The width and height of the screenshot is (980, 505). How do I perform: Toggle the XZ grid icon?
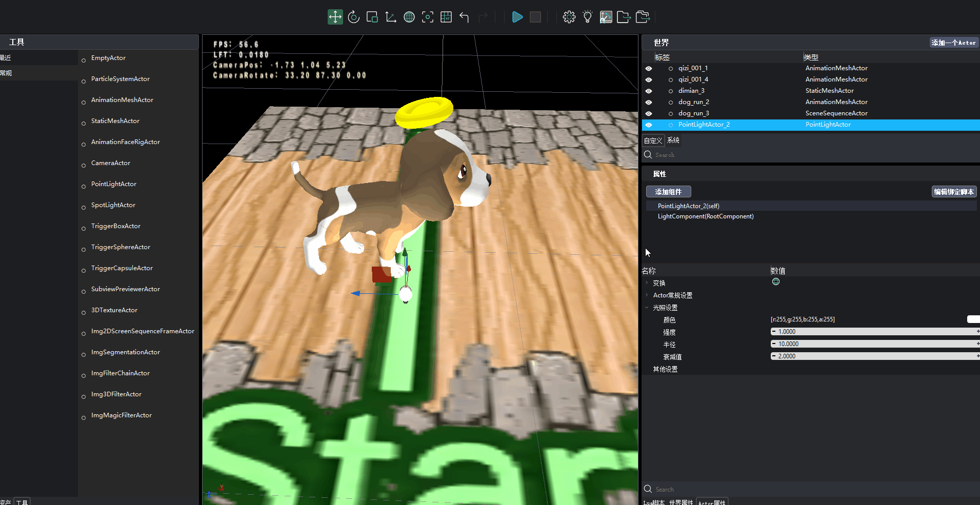coord(446,17)
